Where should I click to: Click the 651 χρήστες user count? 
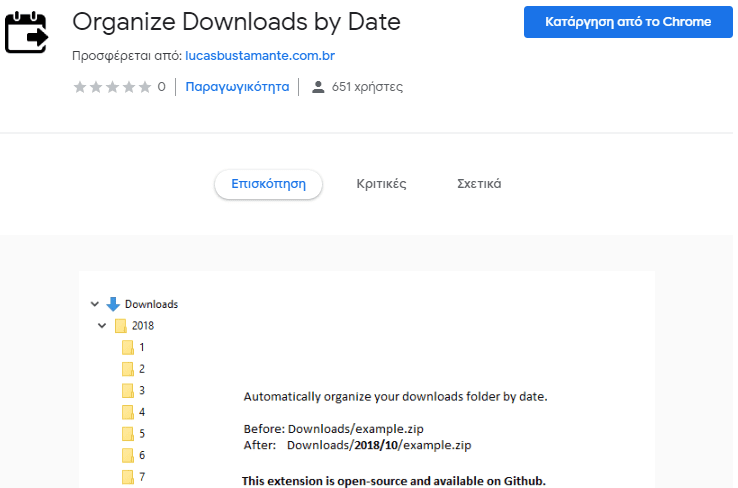click(367, 87)
